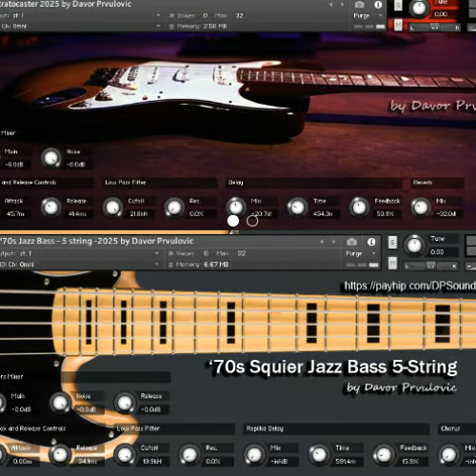Click envelope Release knob in Jazz Bass
This screenshot has width=476, height=476.
tap(60, 454)
